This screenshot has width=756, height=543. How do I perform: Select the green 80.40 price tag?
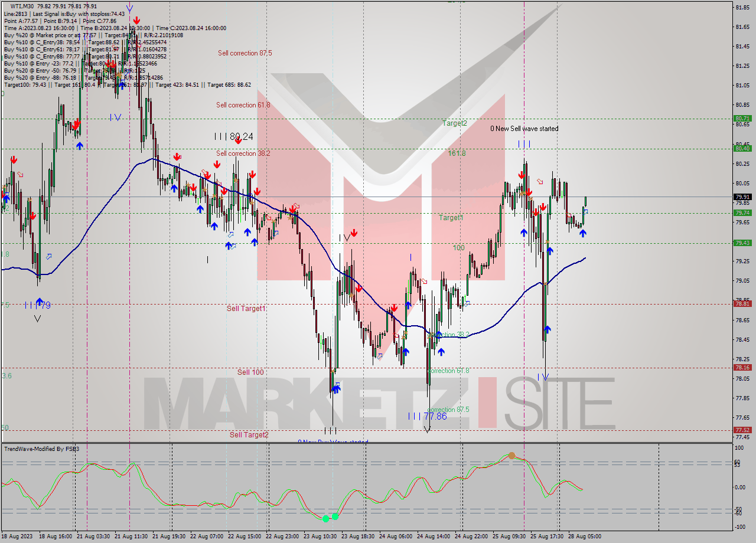(742, 148)
